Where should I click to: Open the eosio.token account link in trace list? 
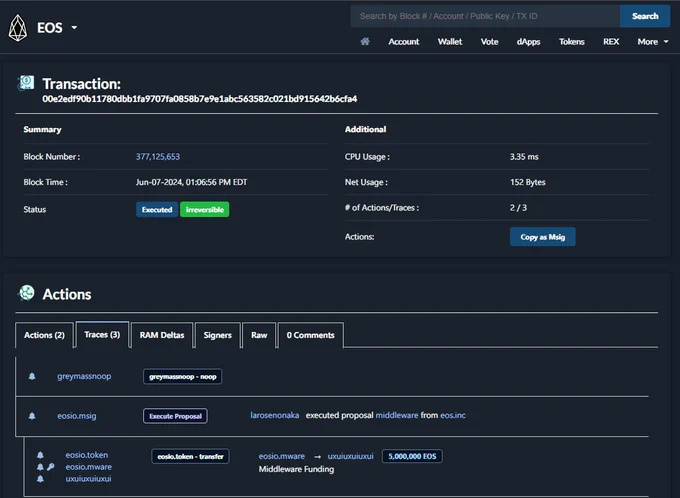(87, 455)
